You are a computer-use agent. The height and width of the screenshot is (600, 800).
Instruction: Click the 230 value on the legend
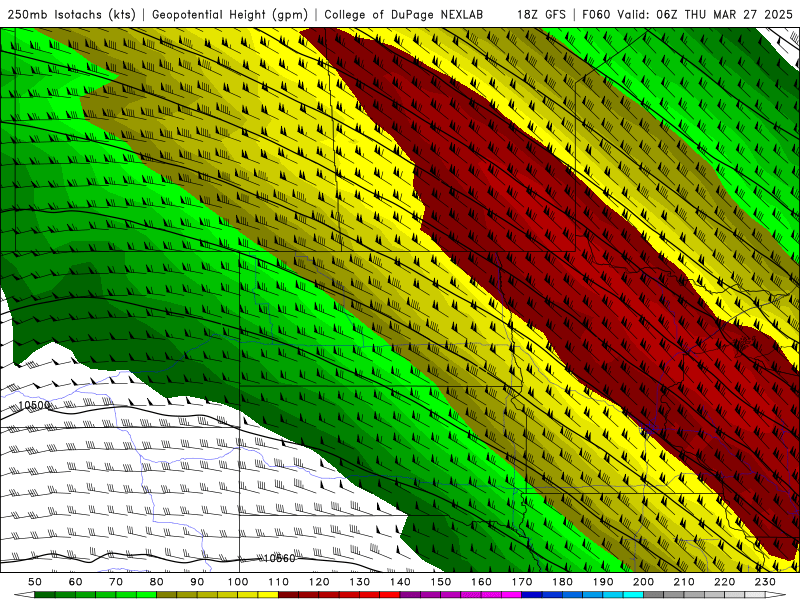[x=765, y=582]
